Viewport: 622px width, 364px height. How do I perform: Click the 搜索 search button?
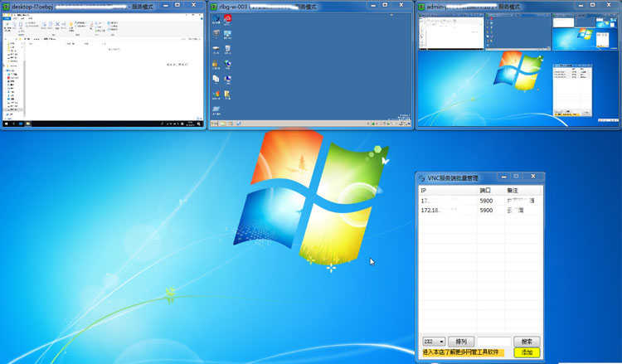(527, 342)
